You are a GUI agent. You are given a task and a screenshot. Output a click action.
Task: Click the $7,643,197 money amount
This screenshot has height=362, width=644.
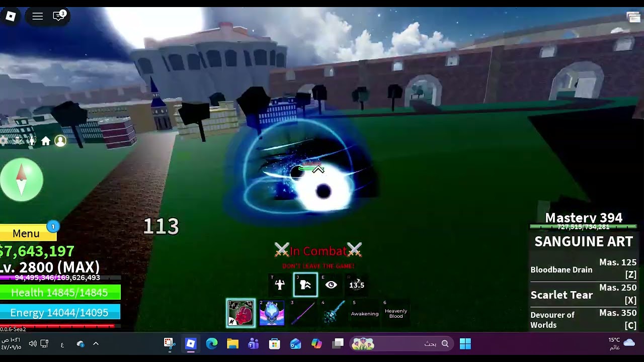37,251
